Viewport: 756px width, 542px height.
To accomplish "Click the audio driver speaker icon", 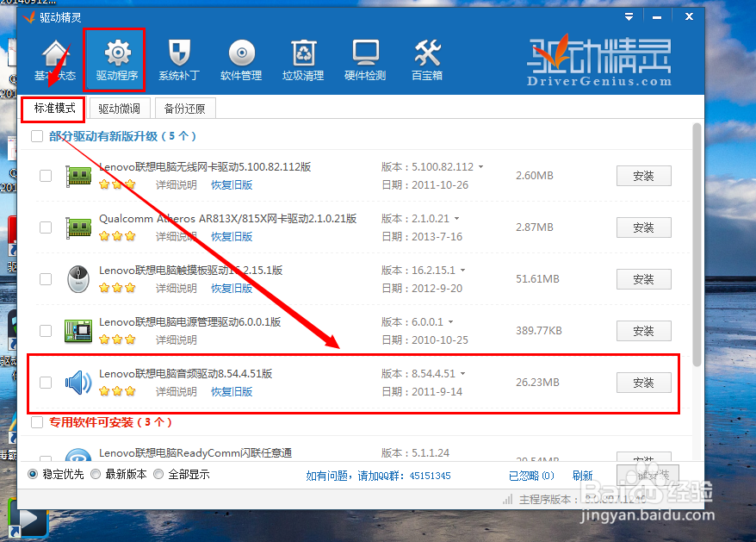I will click(x=78, y=383).
